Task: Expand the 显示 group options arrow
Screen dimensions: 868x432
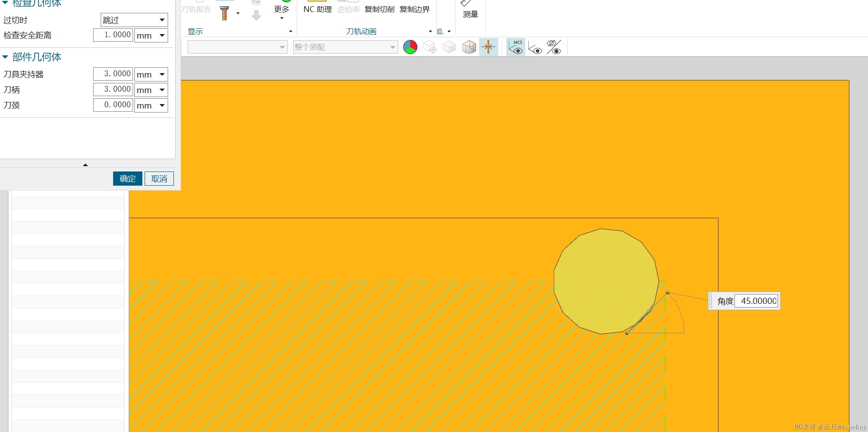Action: tap(291, 31)
